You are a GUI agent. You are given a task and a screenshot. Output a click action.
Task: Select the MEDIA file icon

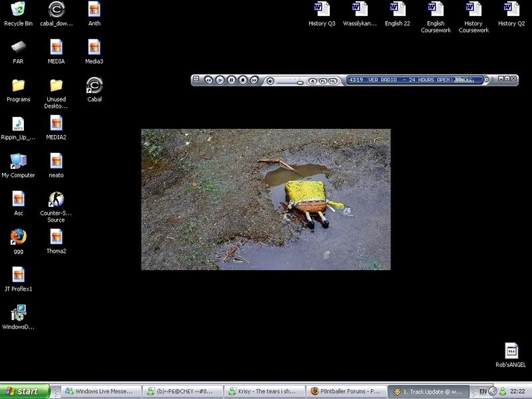[x=57, y=52]
